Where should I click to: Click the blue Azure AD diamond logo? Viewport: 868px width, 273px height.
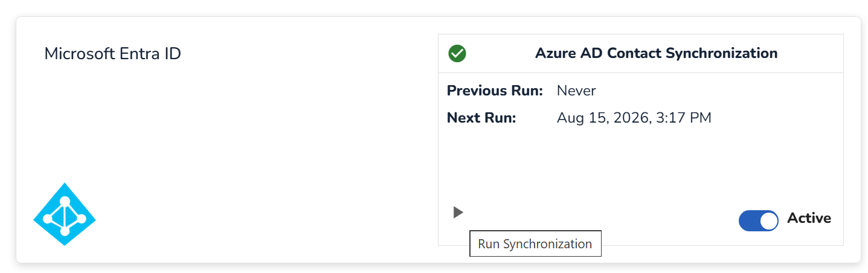click(x=65, y=214)
